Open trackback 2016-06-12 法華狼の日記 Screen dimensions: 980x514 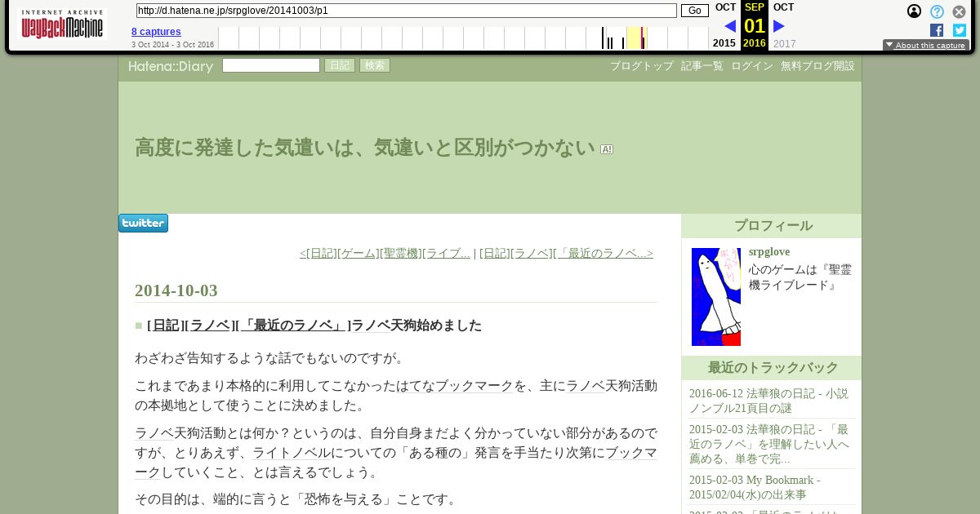pos(768,401)
